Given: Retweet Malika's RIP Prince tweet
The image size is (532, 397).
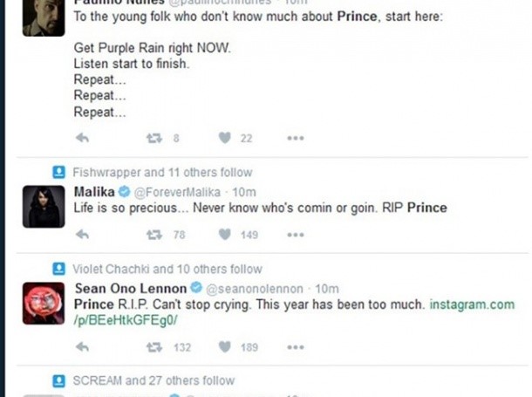Looking at the screenshot, I should 153,234.
